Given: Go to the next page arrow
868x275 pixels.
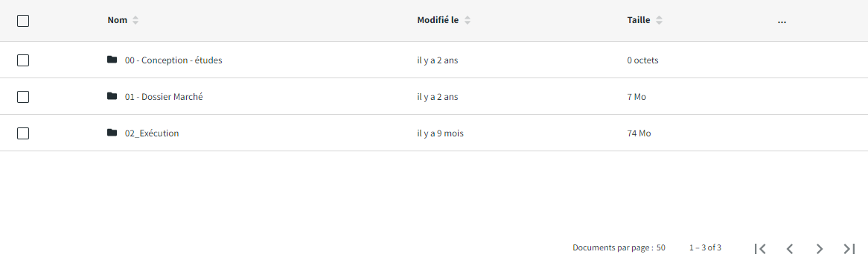Looking at the screenshot, I should point(820,249).
